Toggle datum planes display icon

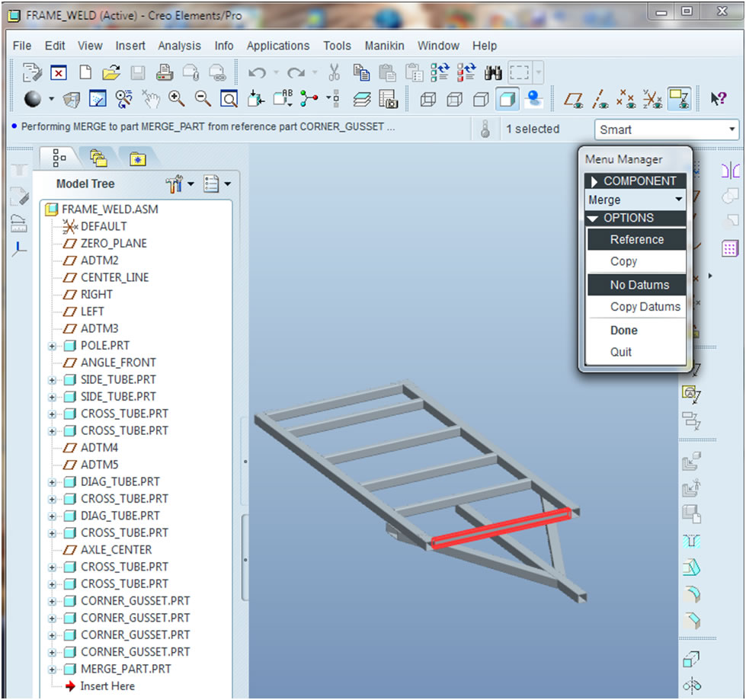573,99
